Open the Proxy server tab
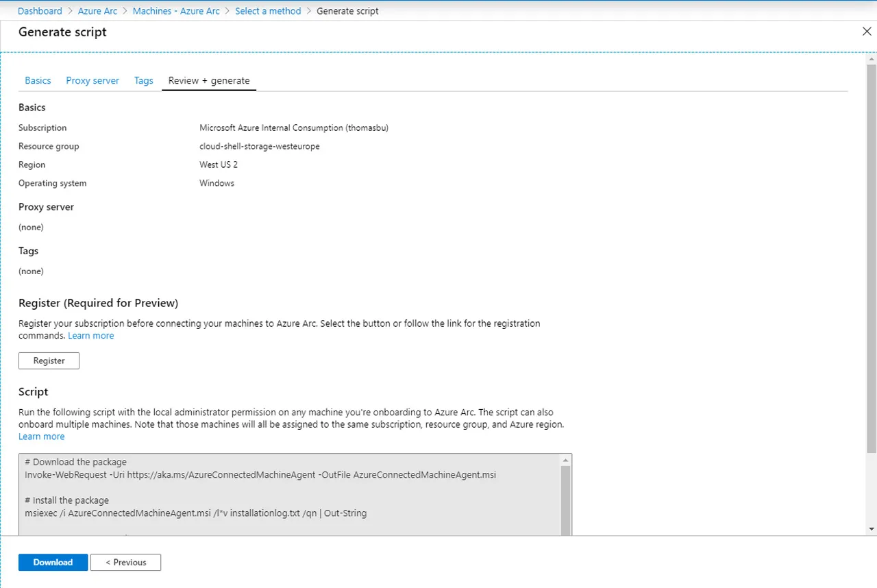 [92, 81]
